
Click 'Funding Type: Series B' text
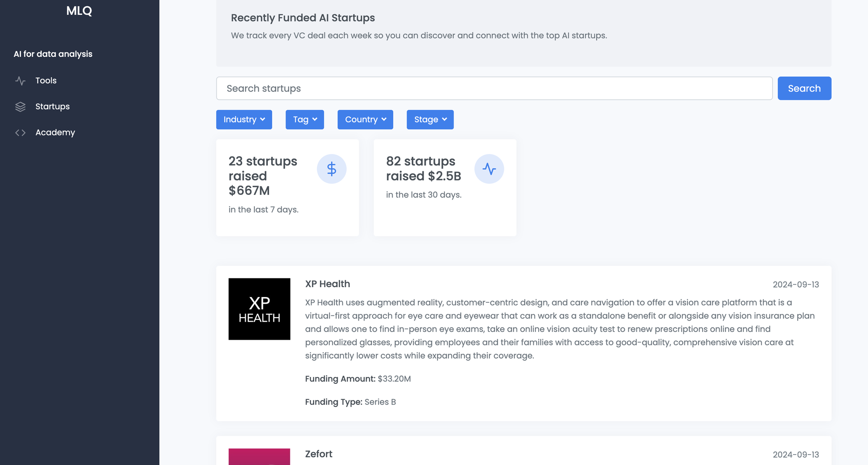[x=351, y=402]
